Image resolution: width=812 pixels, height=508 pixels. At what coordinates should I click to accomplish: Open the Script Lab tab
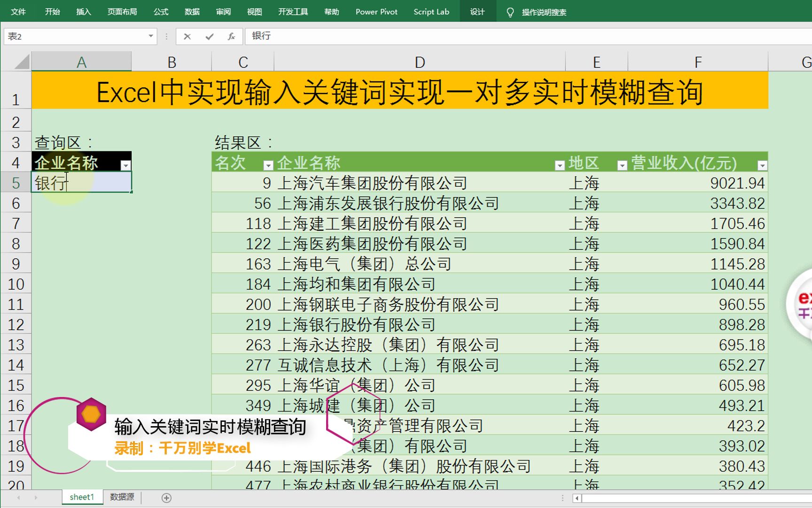click(431, 12)
